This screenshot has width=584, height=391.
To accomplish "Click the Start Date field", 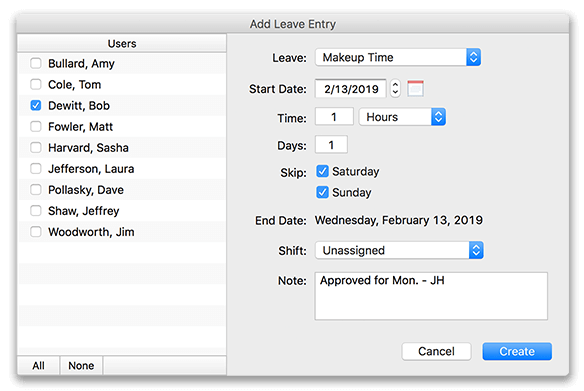I will pyautogui.click(x=350, y=89).
